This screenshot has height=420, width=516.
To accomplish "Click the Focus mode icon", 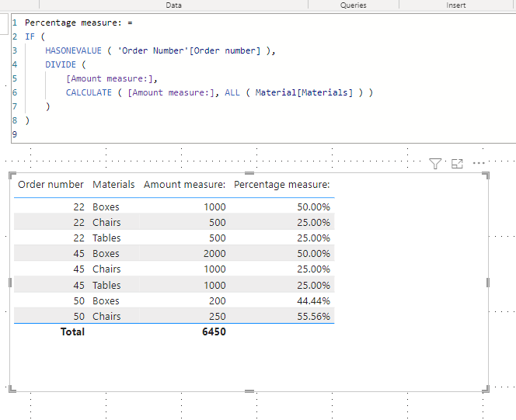I will pyautogui.click(x=457, y=163).
